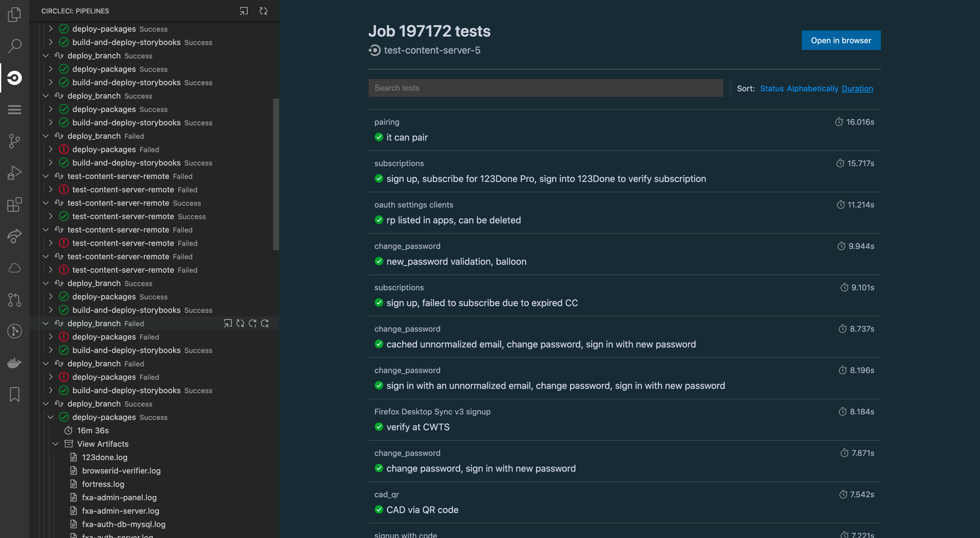Open the fortress.log artifact
The height and width of the screenshot is (538, 980).
click(x=103, y=484)
